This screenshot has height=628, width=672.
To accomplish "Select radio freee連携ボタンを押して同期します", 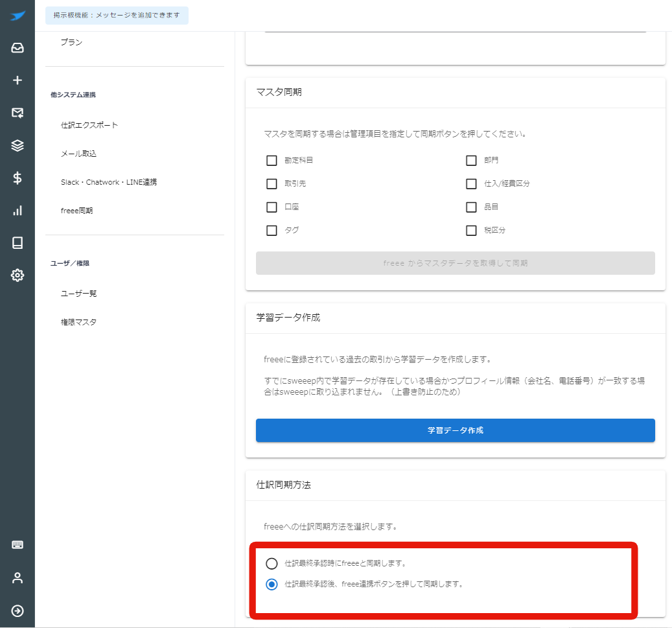I will (272, 585).
